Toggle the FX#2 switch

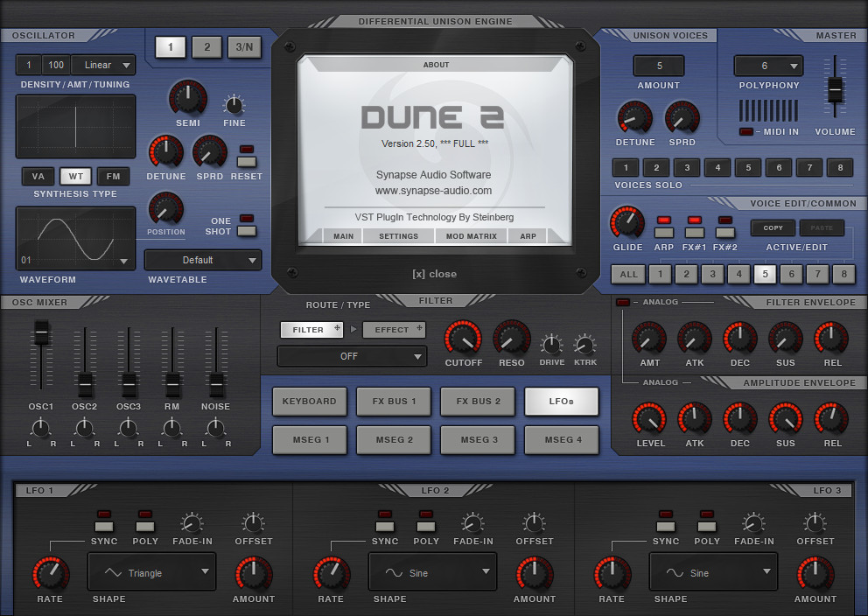(x=724, y=232)
